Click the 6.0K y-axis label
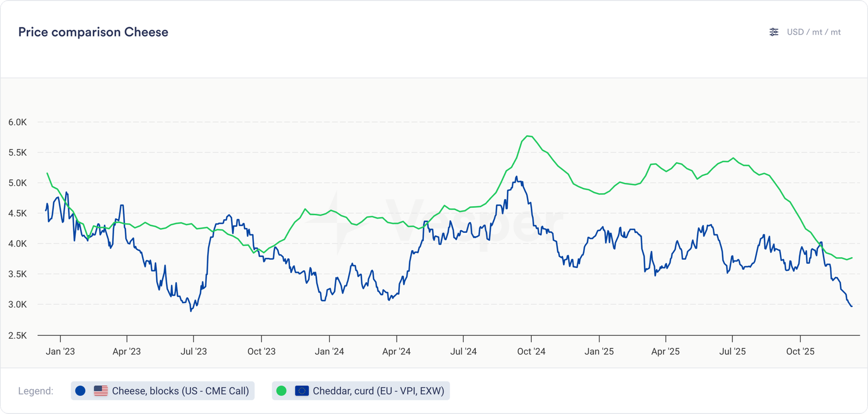868x414 pixels. coord(17,123)
